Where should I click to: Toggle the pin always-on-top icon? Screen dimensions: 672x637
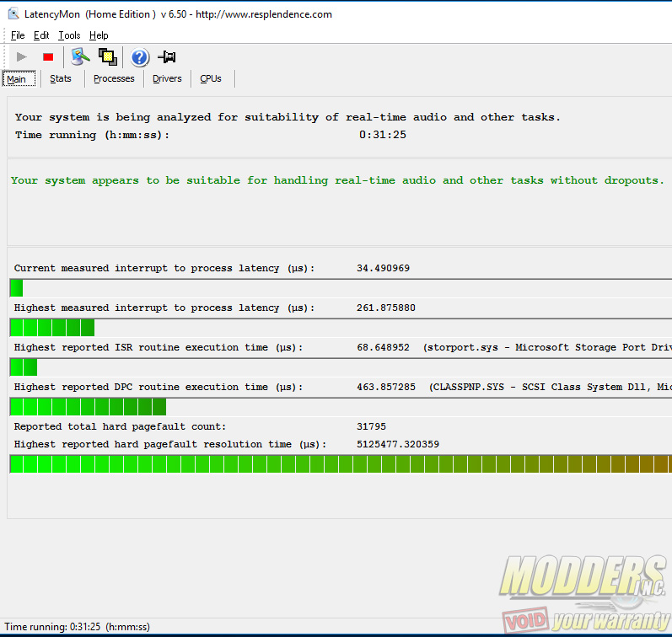tap(167, 56)
